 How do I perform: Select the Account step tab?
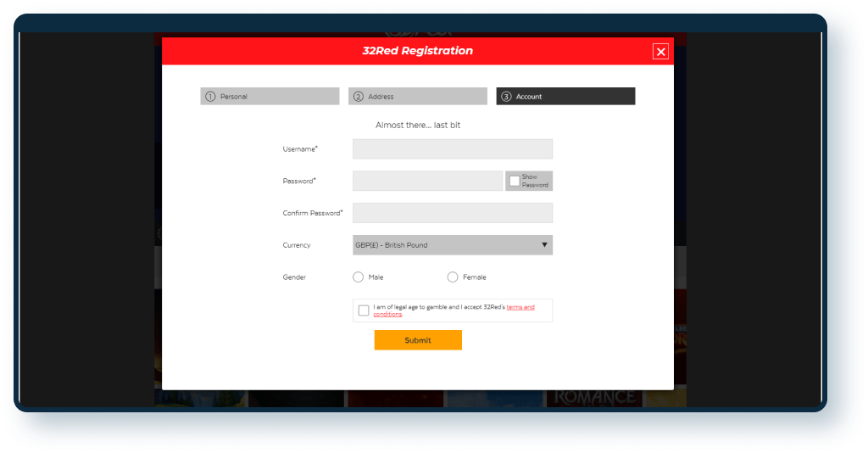565,97
